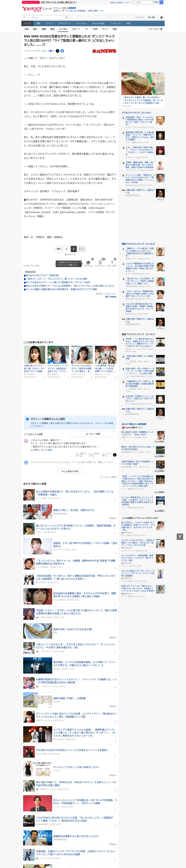
Task: Share article on Facebook icon below headline
Action: click(62, 51)
